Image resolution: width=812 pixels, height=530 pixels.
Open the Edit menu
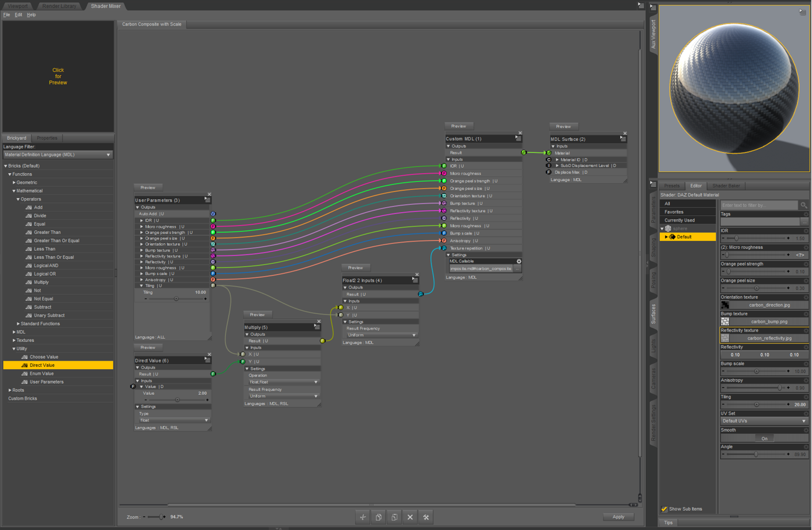[19, 15]
